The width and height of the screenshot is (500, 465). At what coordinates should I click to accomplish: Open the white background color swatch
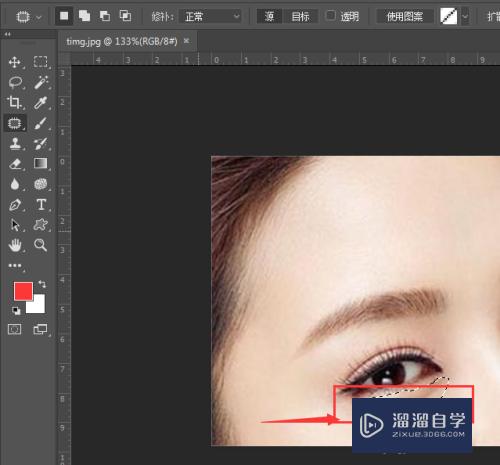pyautogui.click(x=38, y=306)
